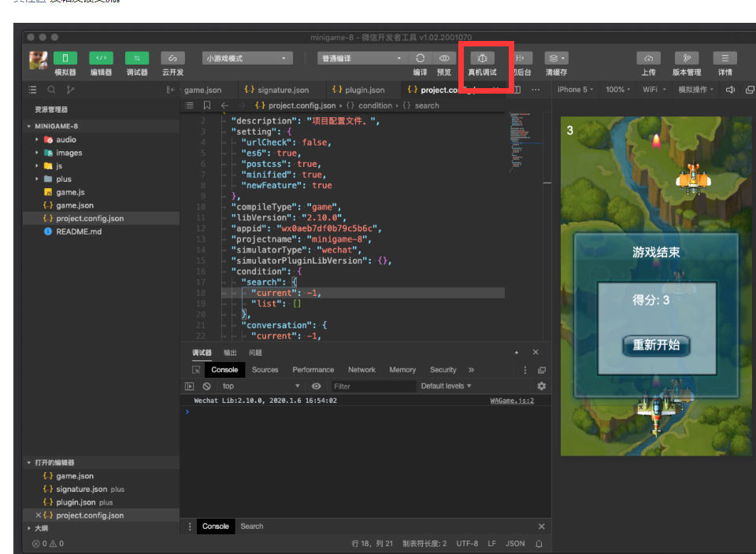Select project.config.json in the file tree

point(90,218)
